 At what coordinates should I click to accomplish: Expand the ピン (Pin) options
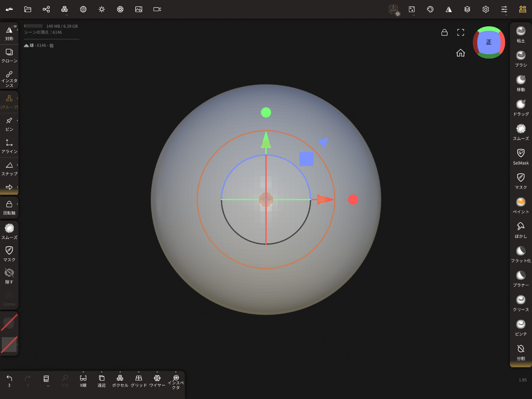17,121
